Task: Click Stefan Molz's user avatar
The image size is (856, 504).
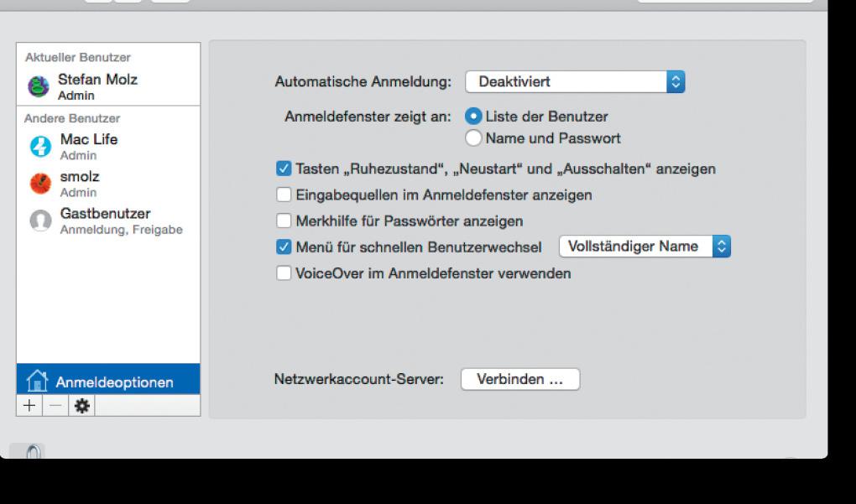Action: point(39,86)
